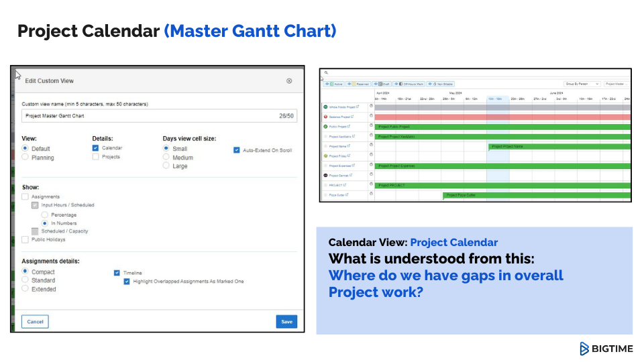Viewport: 644px width, 362px height.
Task: Click the clock icon on Whole Foods row
Action: click(371, 106)
